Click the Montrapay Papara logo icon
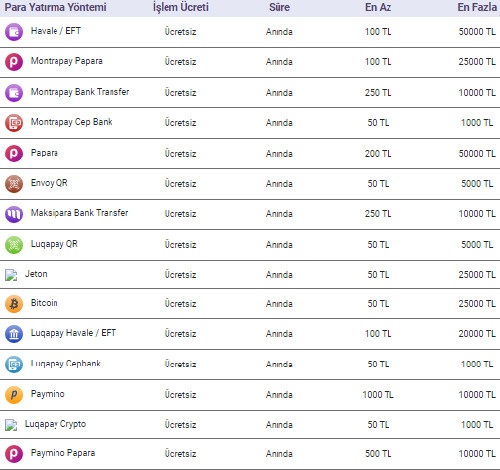 14,62
